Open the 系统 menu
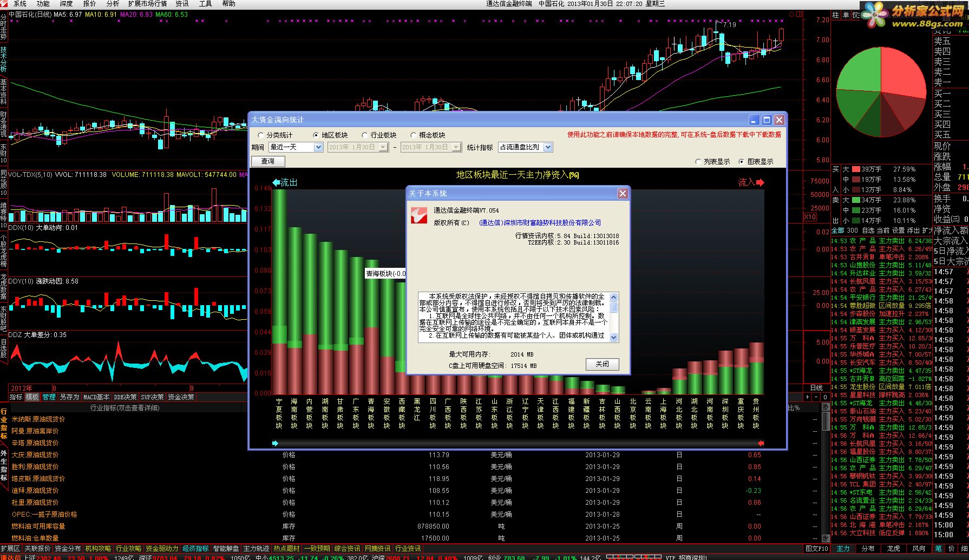The height and width of the screenshot is (560, 969). click(20, 4)
